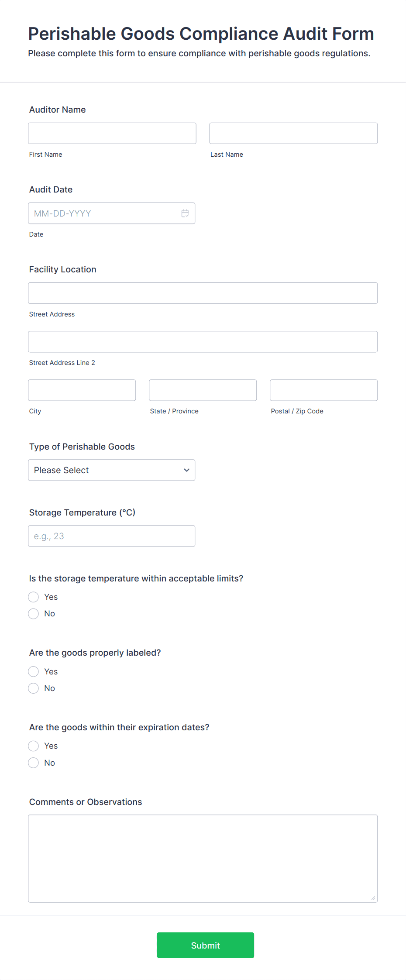Click the Postal / Zip Code field
Viewport: 406px width, 980px height.
[324, 390]
